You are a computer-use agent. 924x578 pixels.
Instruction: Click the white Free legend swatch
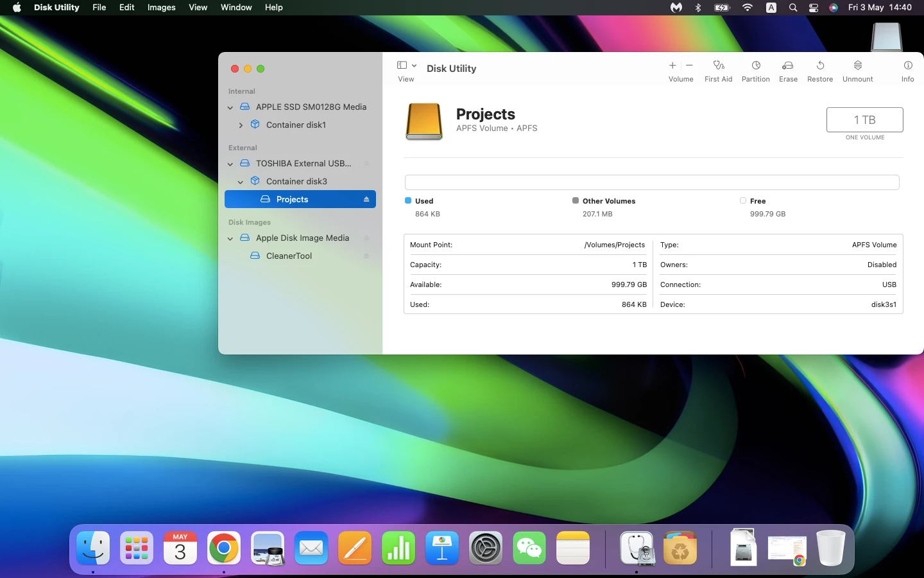743,200
